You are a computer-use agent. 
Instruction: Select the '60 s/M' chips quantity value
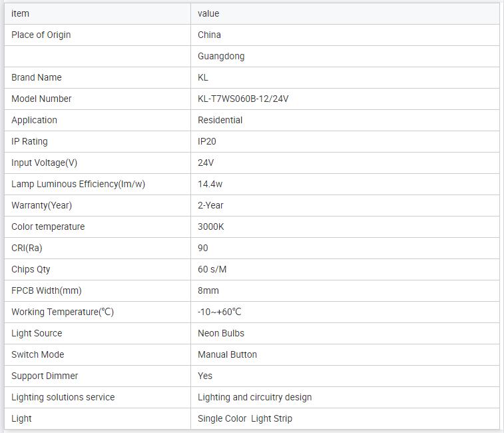212,269
